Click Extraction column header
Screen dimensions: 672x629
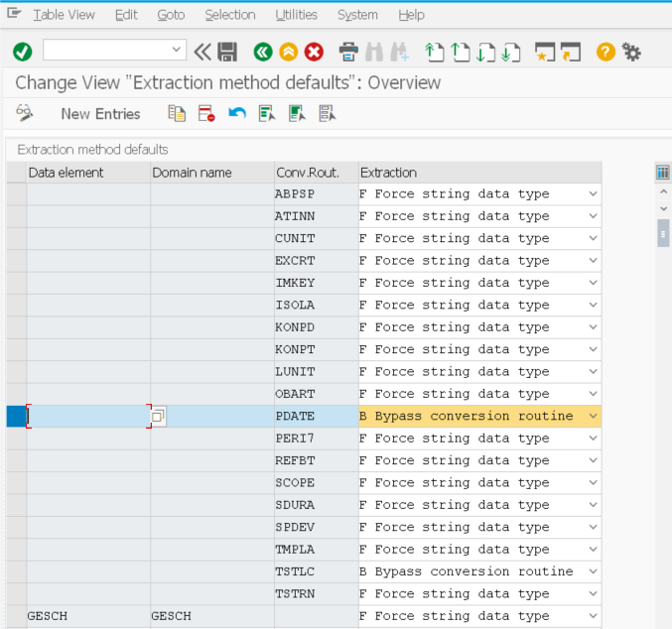click(480, 173)
